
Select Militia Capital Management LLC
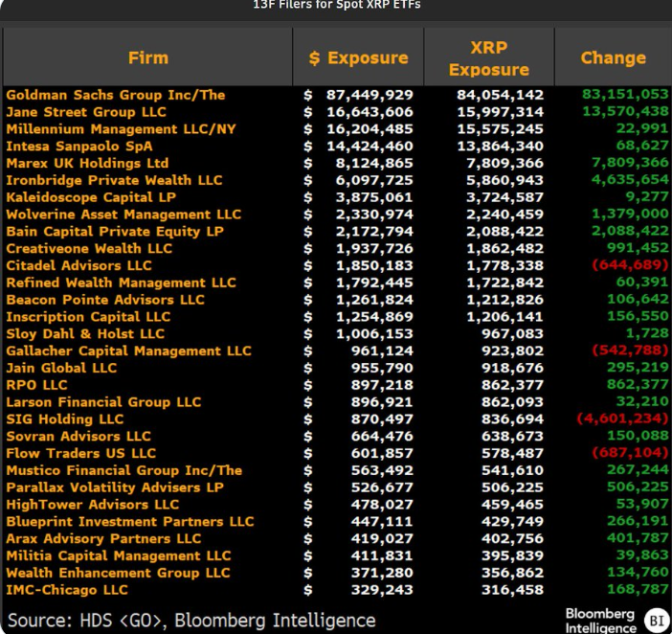coord(119,556)
